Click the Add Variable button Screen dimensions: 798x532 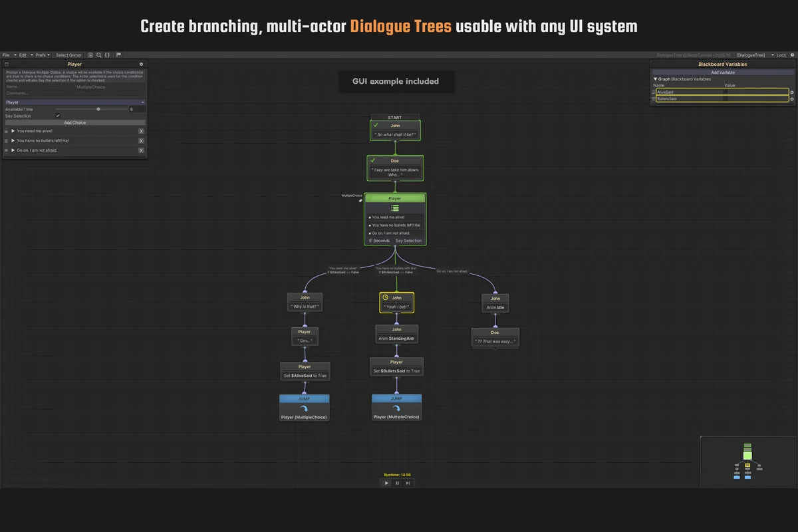coord(723,72)
